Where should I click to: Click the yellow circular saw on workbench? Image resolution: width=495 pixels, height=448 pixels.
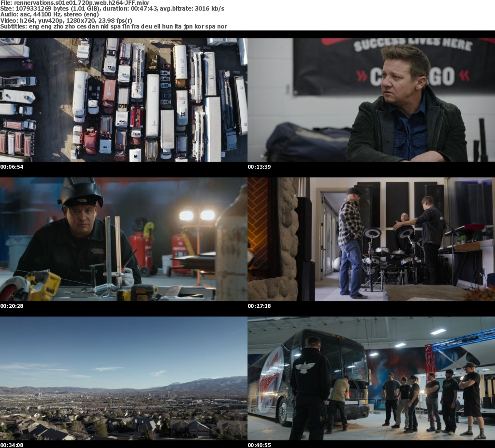(x=34, y=286)
